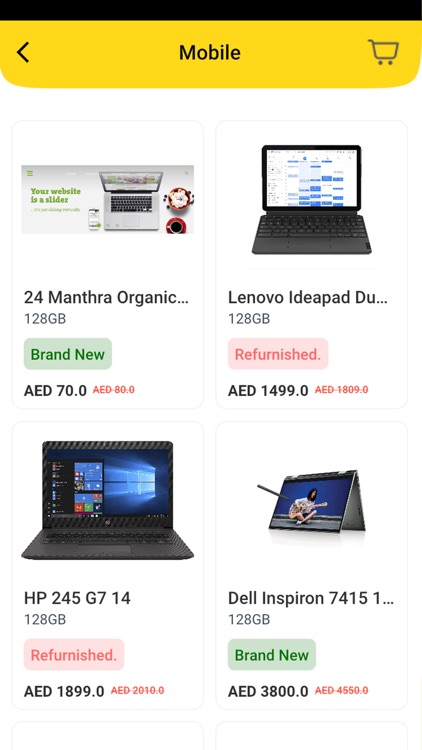Screen dimensions: 422x750
Task: Open the Lenovo Ideapad product image
Action: click(311, 199)
